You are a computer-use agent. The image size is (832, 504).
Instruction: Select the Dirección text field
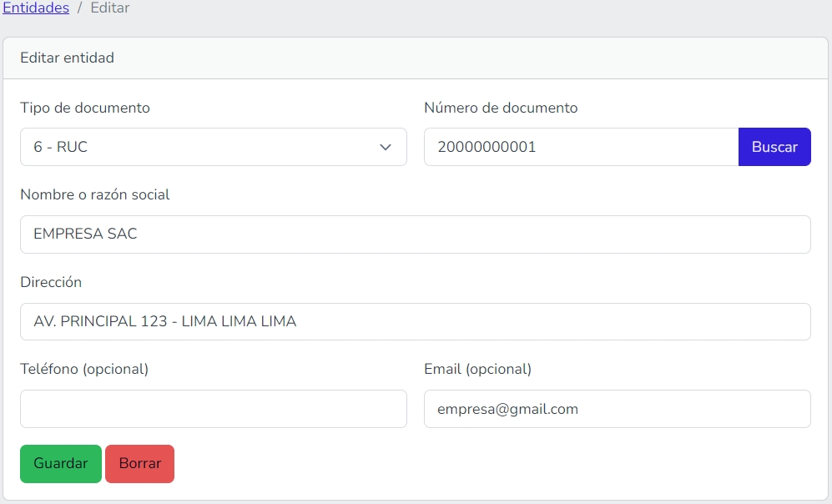click(415, 321)
